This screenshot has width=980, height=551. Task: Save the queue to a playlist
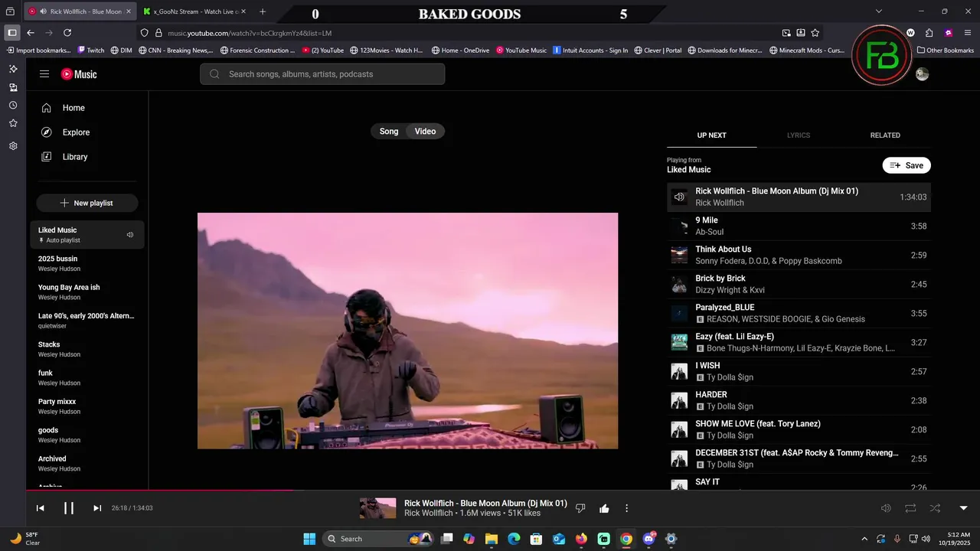point(906,165)
